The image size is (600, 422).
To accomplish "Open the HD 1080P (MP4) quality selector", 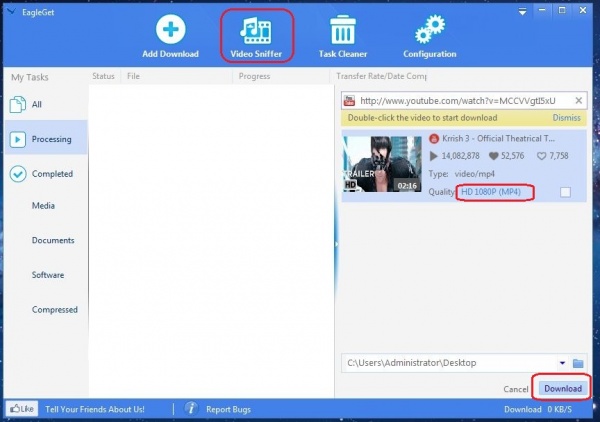I will point(491,192).
